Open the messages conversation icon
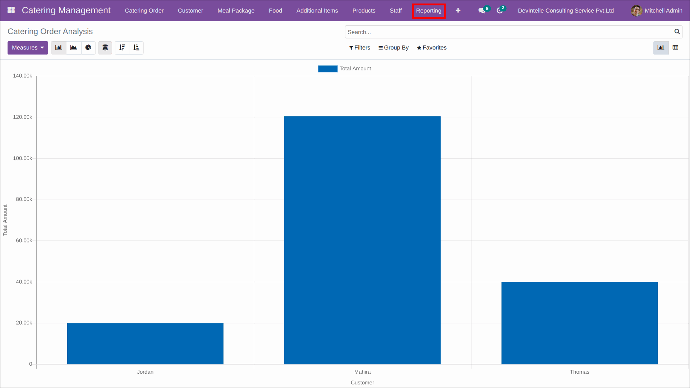 [x=483, y=10]
